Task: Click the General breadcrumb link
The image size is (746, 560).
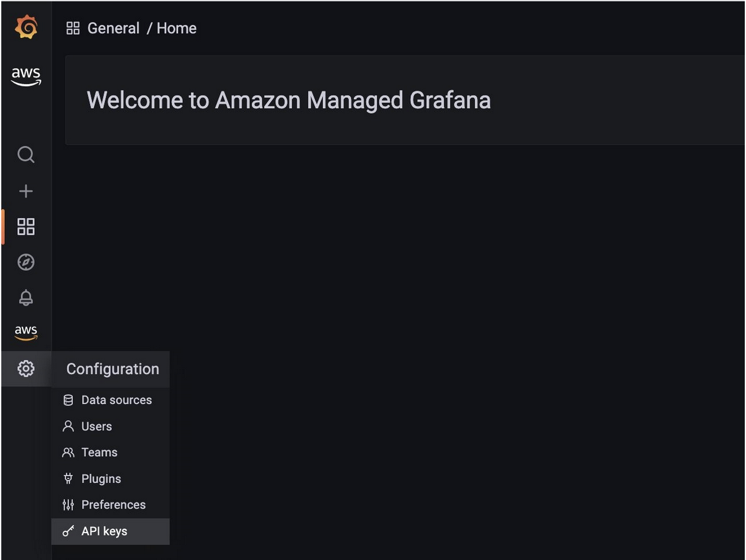Action: tap(113, 28)
